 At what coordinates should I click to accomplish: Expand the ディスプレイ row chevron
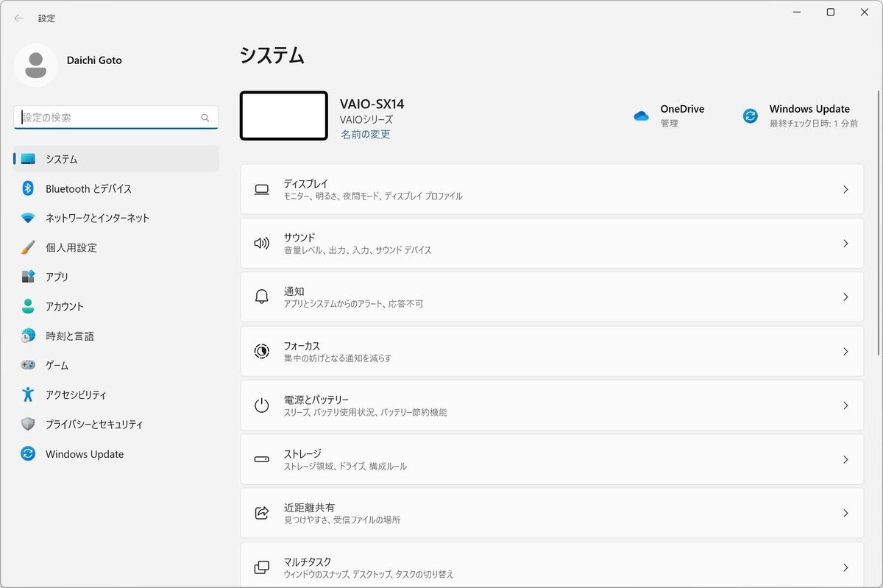pyautogui.click(x=845, y=189)
